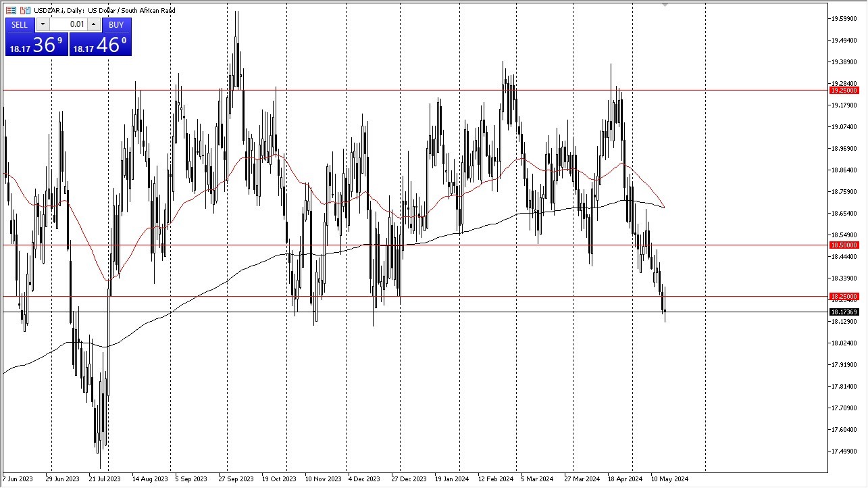868x488 pixels.
Task: Click the 18.33900 price axis value
Action: tap(844, 278)
